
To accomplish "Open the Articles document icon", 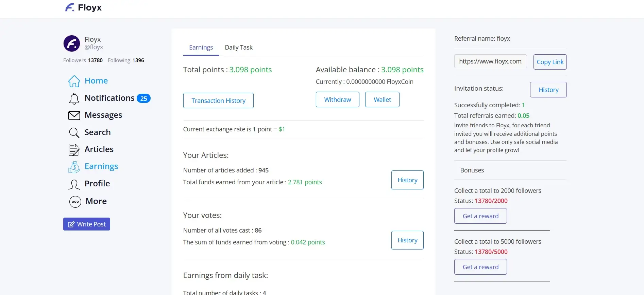I will pyautogui.click(x=74, y=150).
